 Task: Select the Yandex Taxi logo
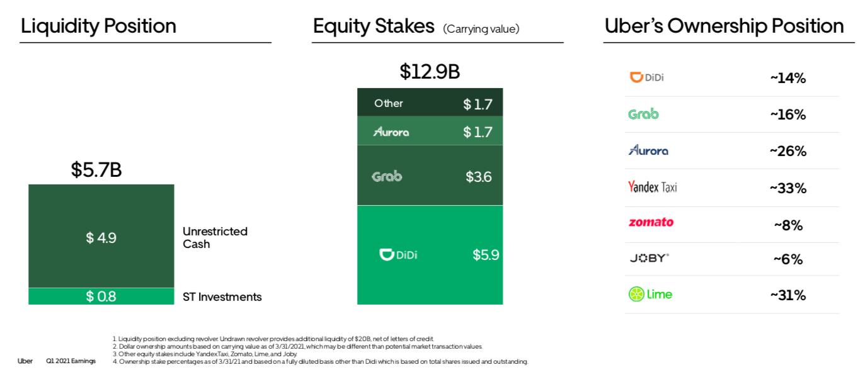click(x=653, y=187)
